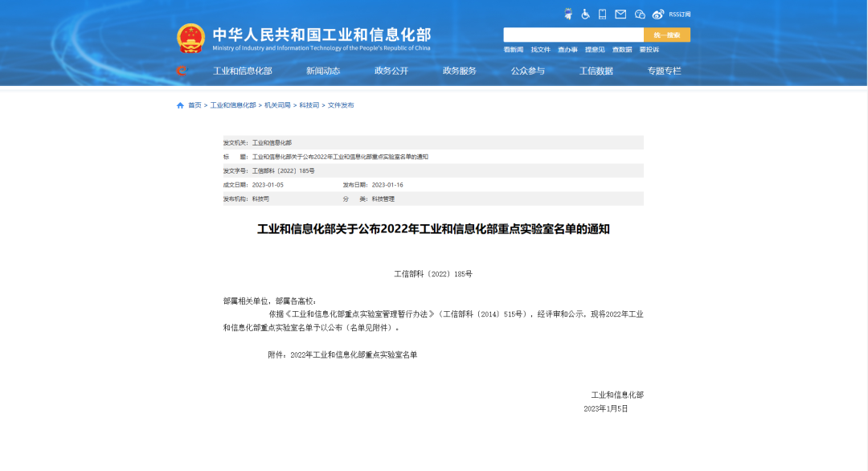The height and width of the screenshot is (471, 868).
Task: Select 看新闻 under the search box
Action: pyautogui.click(x=513, y=50)
